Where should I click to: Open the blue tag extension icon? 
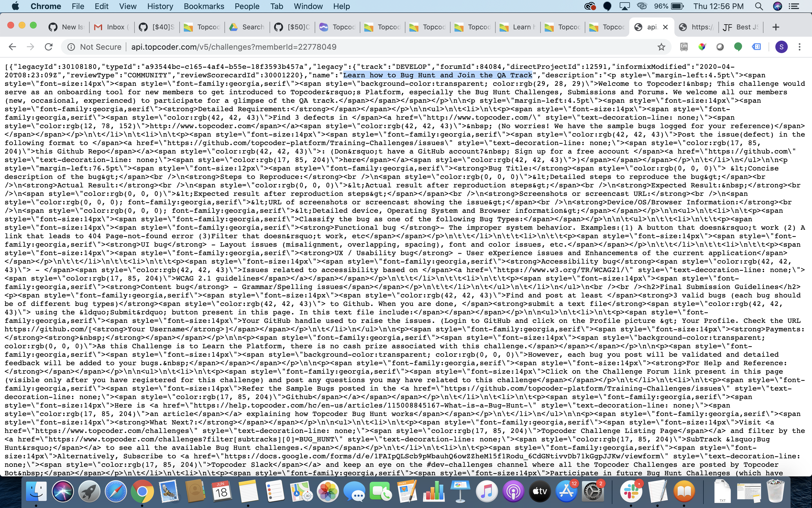(x=756, y=47)
